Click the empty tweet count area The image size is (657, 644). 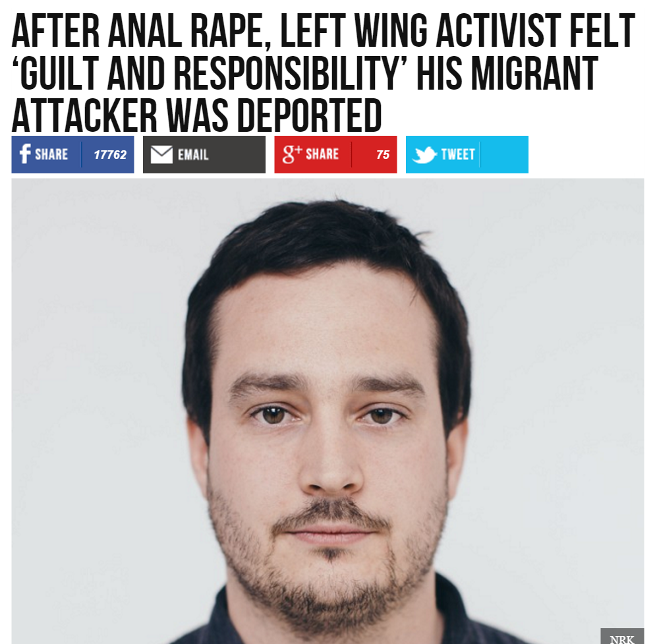pos(504,155)
